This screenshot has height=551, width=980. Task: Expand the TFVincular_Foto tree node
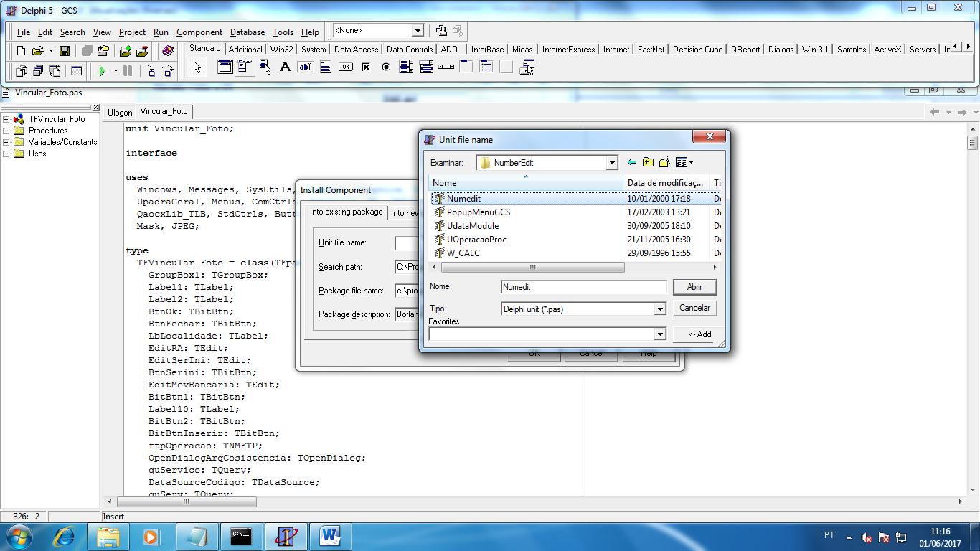point(6,119)
